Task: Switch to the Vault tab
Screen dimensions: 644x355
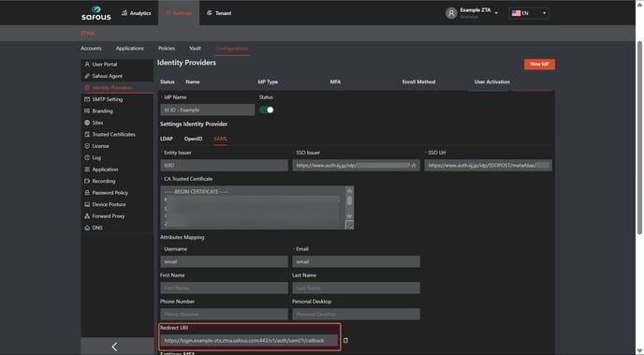Action: 195,49
